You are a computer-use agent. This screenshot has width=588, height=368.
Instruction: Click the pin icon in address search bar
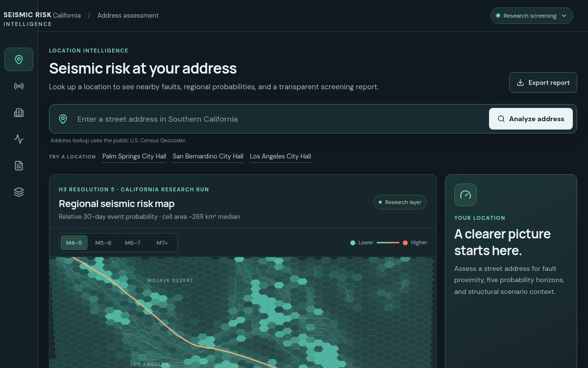[x=63, y=119]
